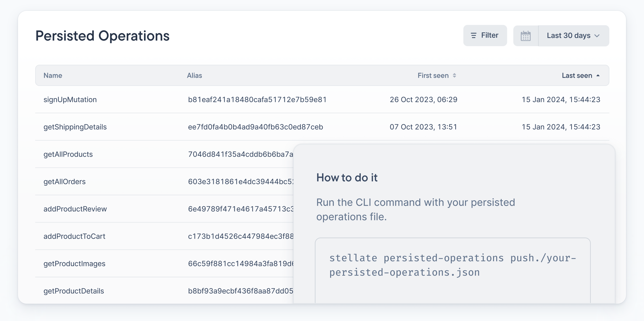The width and height of the screenshot is (644, 321).
Task: Open the getProductDetails row
Action: 74,291
